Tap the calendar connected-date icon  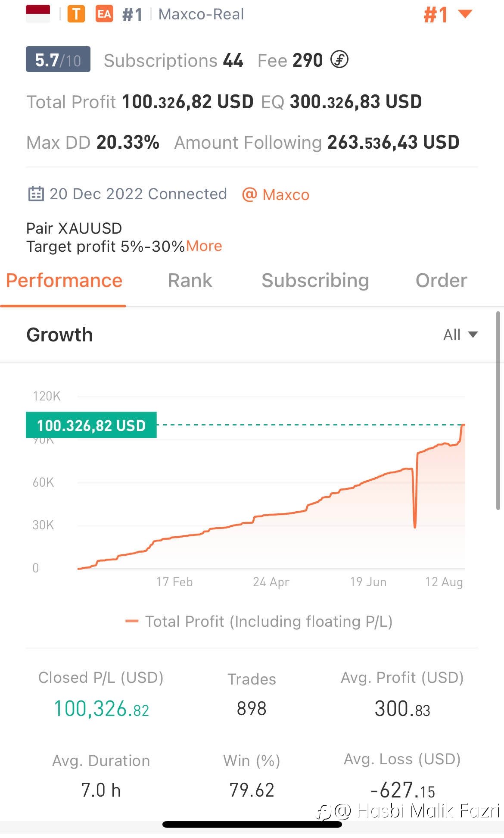[36, 194]
